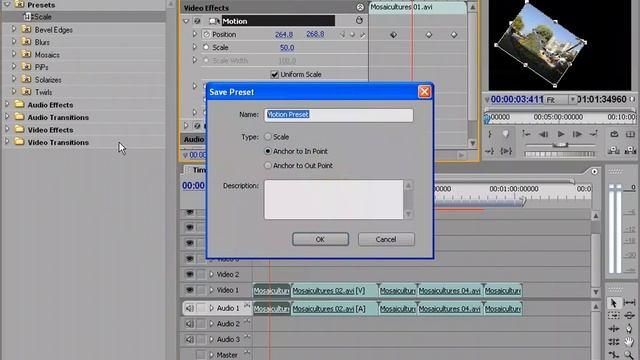Image resolution: width=640 pixels, height=360 pixels.
Task: Click the Extract button in Program monitor
Action: (630, 151)
